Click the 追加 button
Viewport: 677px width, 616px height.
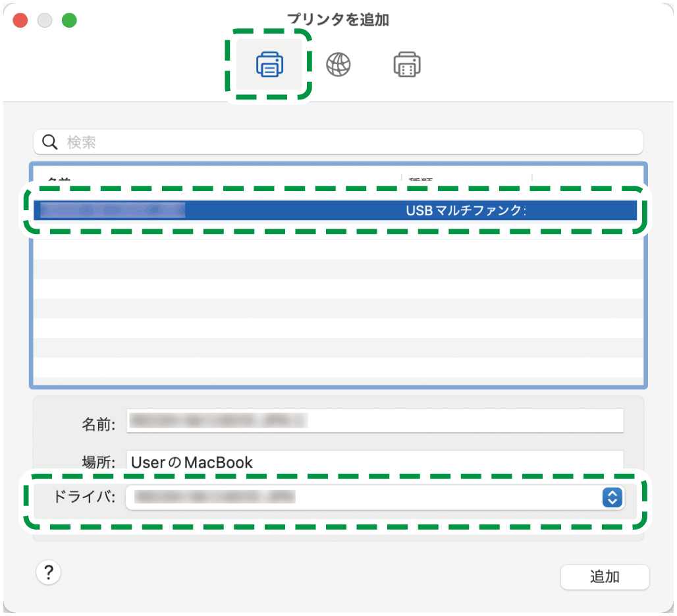[x=605, y=576]
